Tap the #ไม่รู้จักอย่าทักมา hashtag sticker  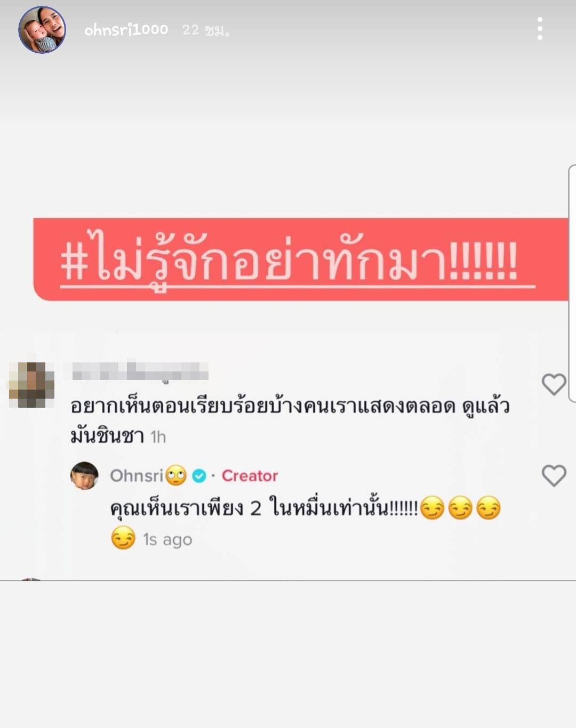click(300, 260)
